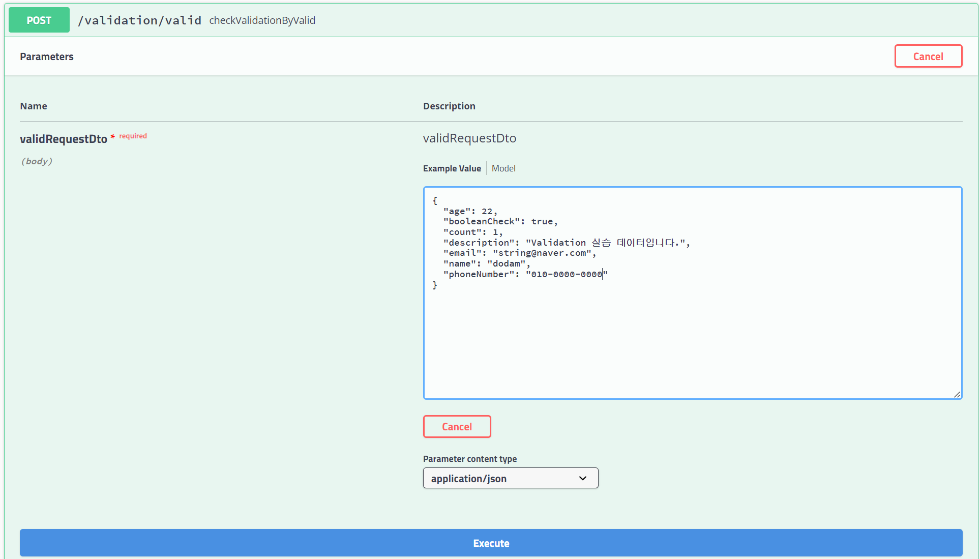
Task: Click the "age": 22 line in the body
Action: [x=470, y=211]
